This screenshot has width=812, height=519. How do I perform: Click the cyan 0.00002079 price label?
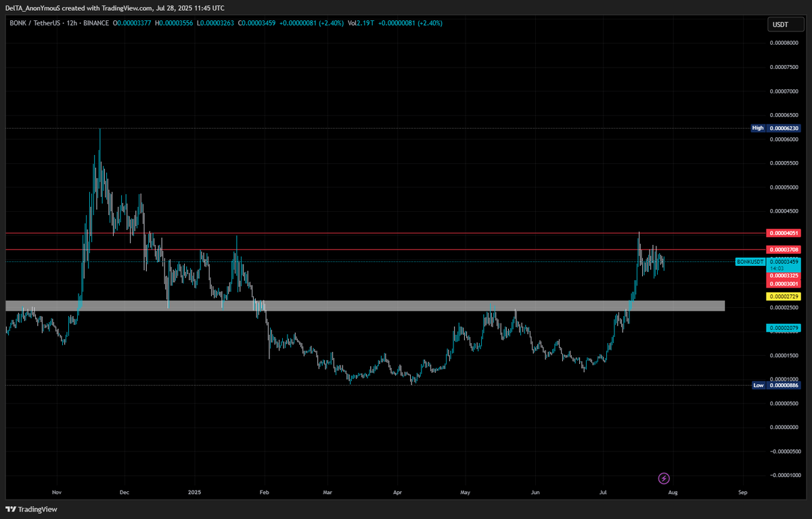tap(785, 328)
